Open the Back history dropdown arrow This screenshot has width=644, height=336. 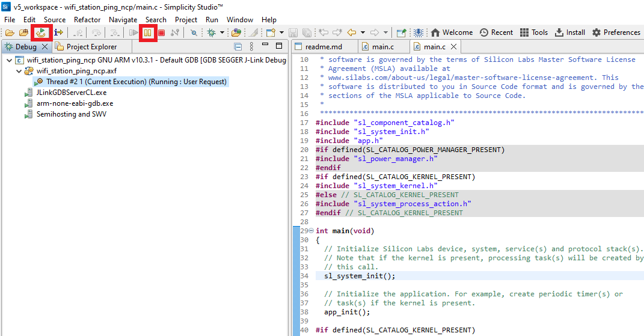pyautogui.click(x=362, y=32)
